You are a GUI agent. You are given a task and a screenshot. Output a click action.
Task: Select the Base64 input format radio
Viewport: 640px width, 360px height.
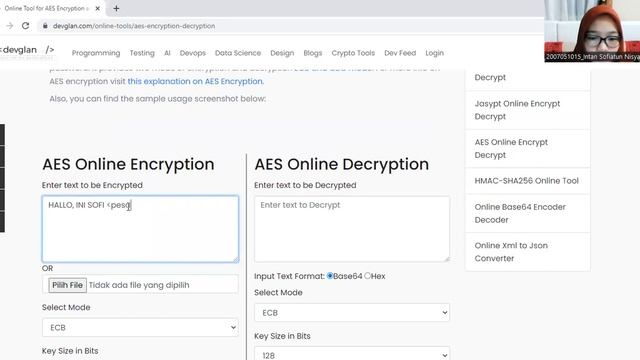tap(330, 276)
